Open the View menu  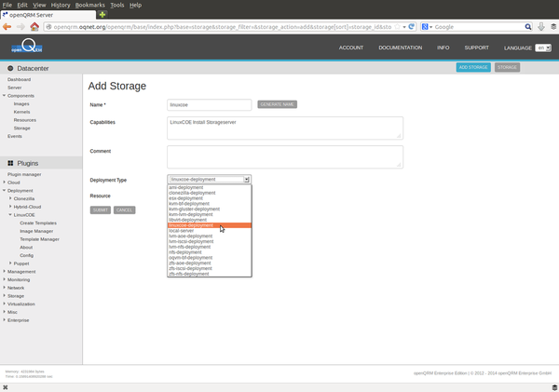(x=39, y=5)
